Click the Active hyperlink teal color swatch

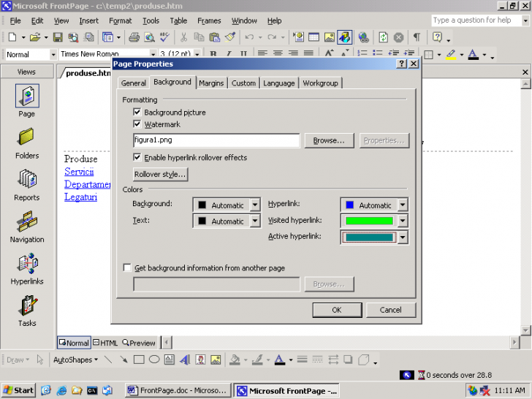[x=368, y=237]
